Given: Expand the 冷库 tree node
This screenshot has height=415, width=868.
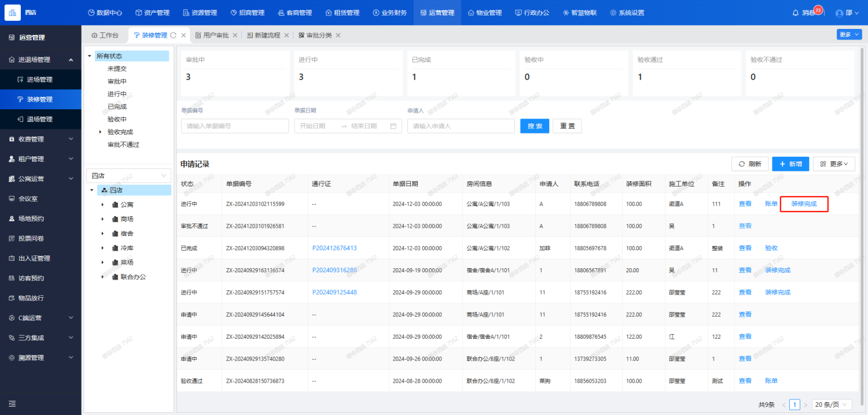Looking at the screenshot, I should click(x=102, y=248).
